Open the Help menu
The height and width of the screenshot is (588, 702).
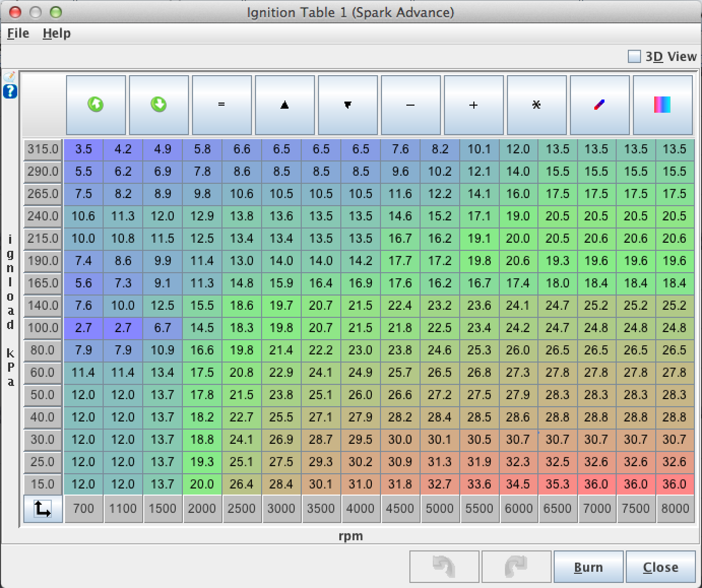[56, 34]
